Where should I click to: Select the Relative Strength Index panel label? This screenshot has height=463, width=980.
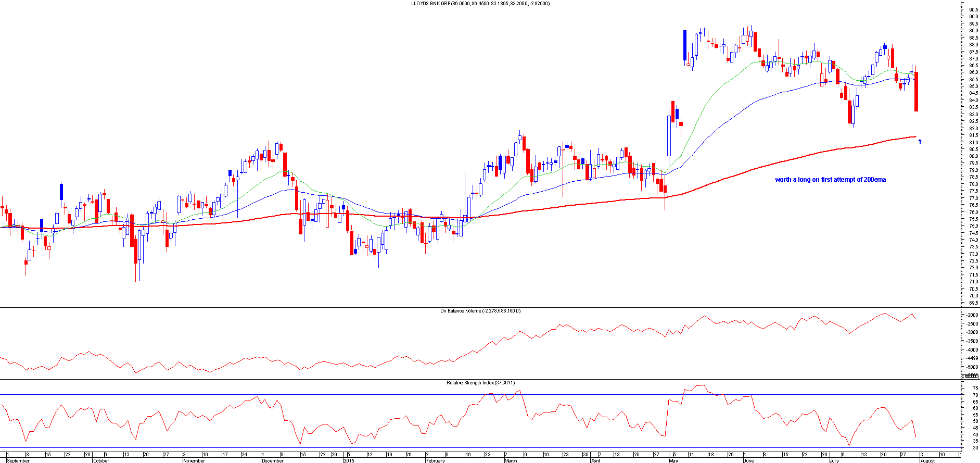point(480,383)
